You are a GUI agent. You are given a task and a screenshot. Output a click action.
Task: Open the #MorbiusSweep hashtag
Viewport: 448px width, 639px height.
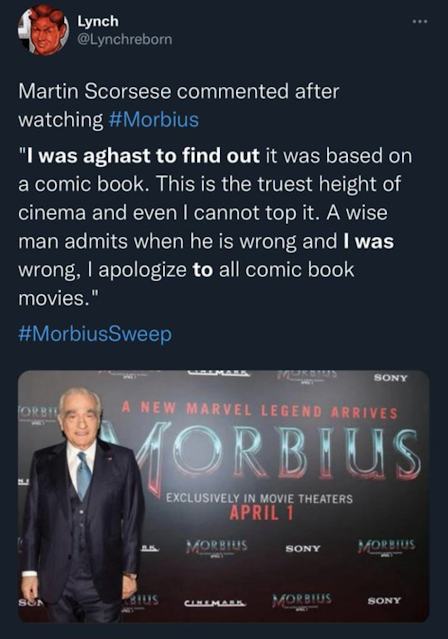pos(95,334)
